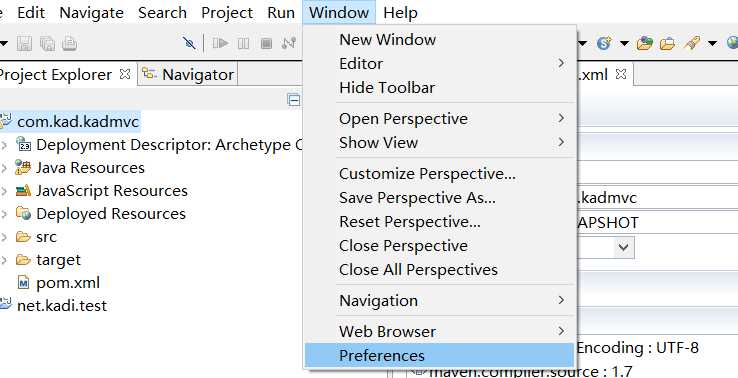Click the Open Type folder icon

tap(644, 43)
